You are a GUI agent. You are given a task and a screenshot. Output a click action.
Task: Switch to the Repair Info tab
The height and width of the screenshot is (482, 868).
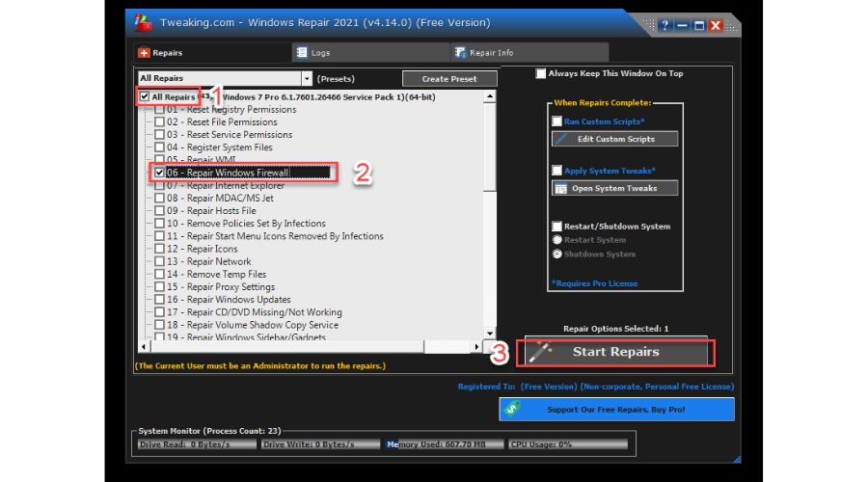click(529, 53)
